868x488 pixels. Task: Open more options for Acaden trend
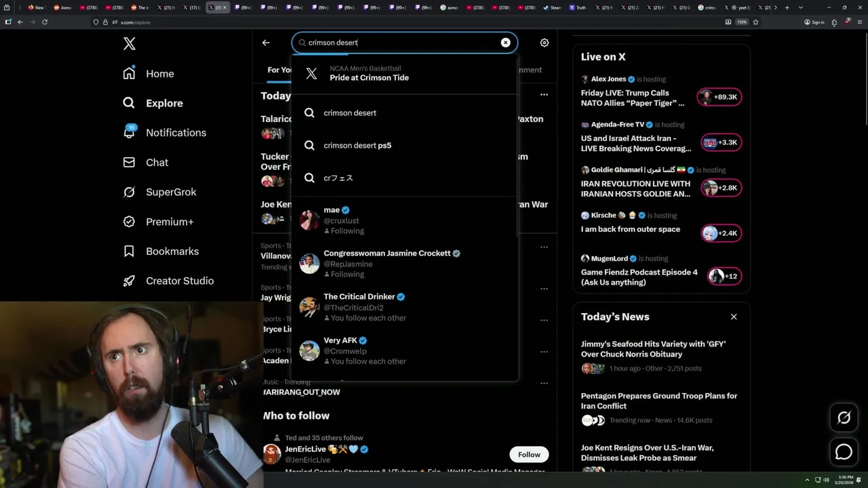tap(544, 352)
